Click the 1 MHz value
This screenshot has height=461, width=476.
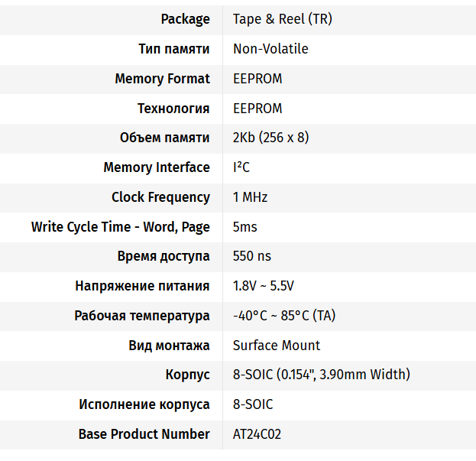pyautogui.click(x=250, y=197)
